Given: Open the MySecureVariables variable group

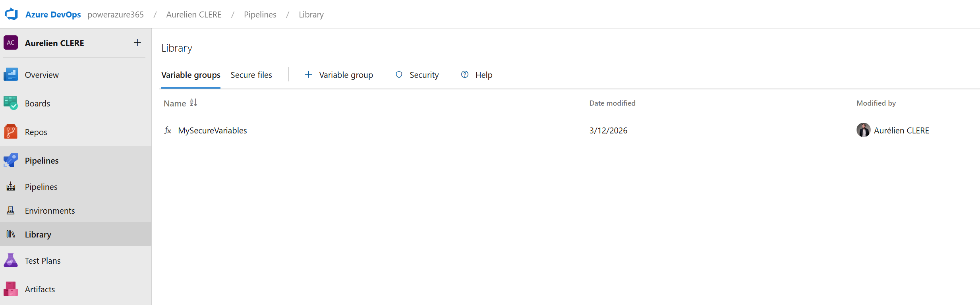Looking at the screenshot, I should (213, 131).
